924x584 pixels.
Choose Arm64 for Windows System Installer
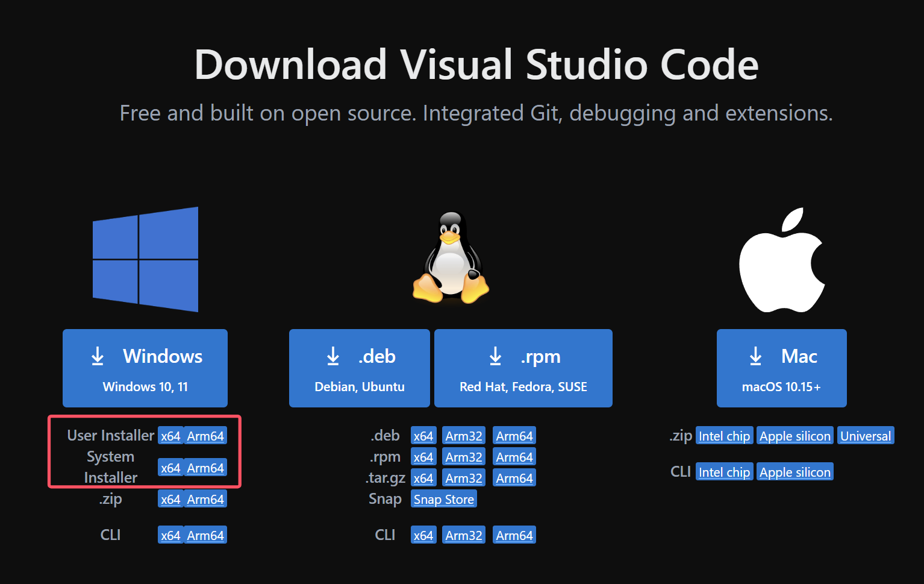point(205,468)
